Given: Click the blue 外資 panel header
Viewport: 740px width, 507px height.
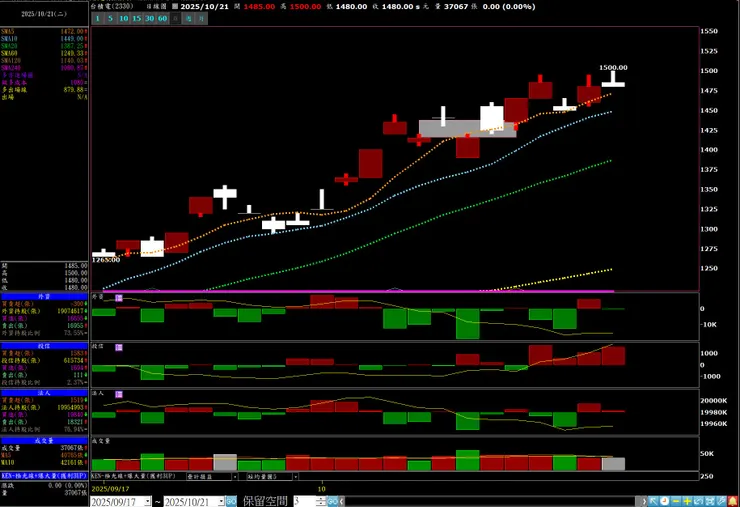Looking at the screenshot, I should coord(44,296).
